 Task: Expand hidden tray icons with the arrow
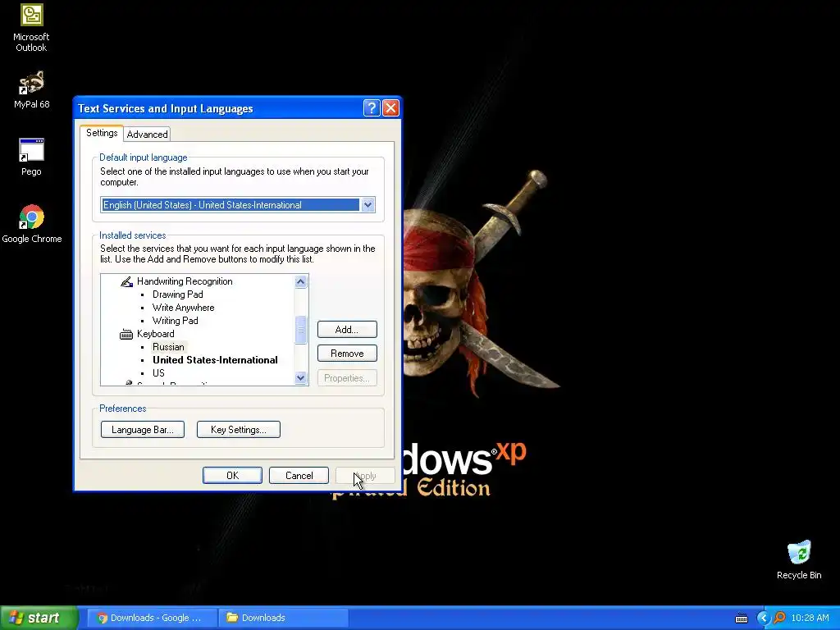click(763, 618)
